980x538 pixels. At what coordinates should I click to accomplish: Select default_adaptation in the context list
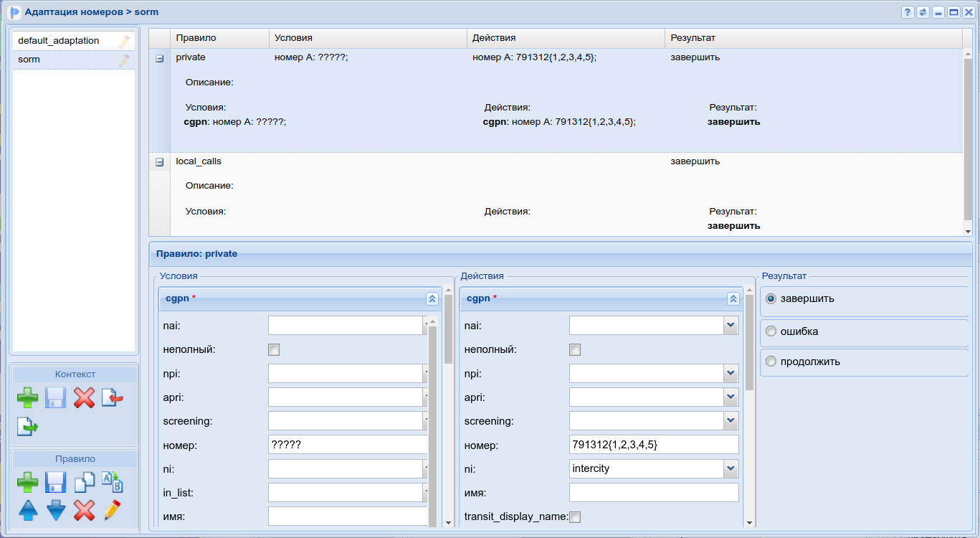pos(59,41)
